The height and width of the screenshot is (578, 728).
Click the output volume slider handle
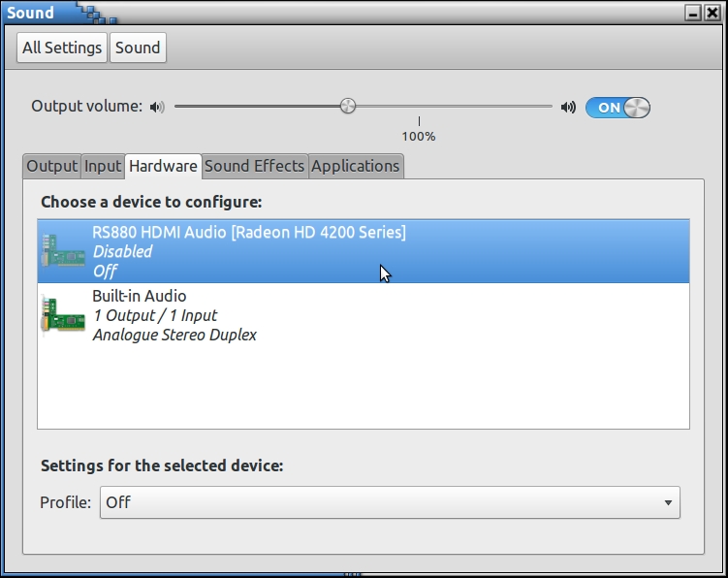click(x=348, y=107)
